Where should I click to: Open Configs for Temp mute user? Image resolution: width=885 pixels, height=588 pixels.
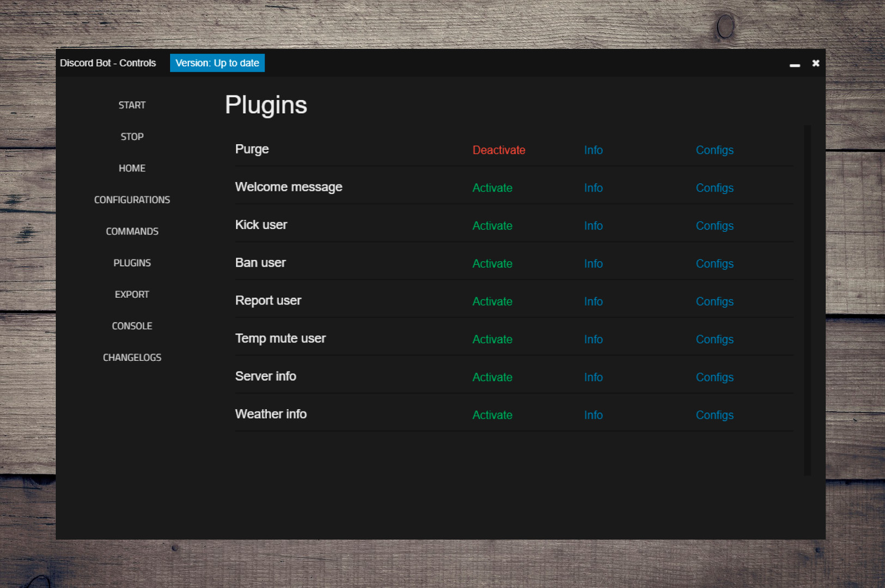(714, 339)
